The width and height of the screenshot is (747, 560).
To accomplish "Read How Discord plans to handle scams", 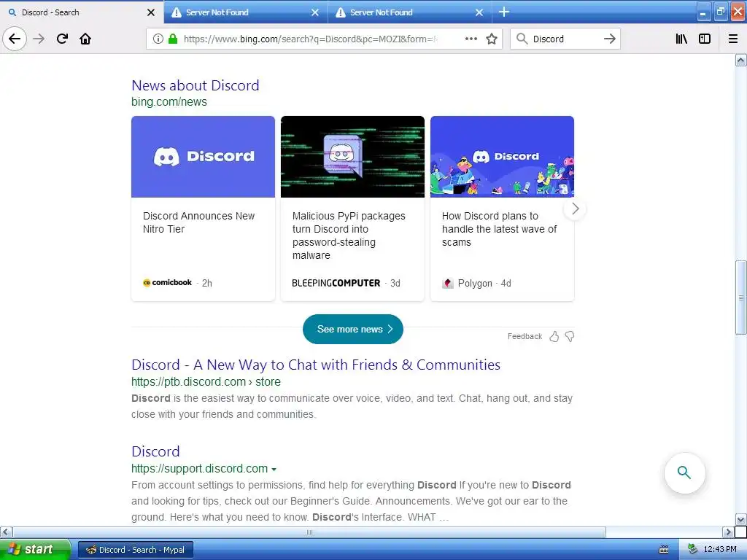I will click(499, 229).
